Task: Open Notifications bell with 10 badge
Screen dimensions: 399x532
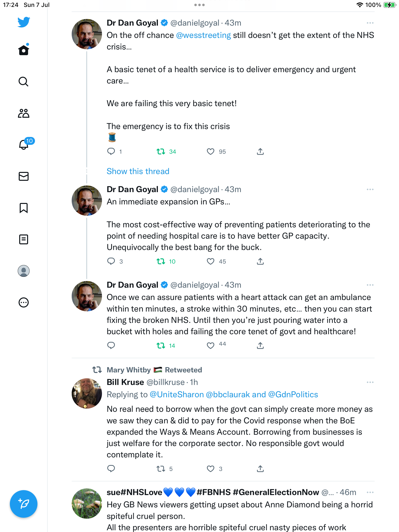Action: coord(24,144)
